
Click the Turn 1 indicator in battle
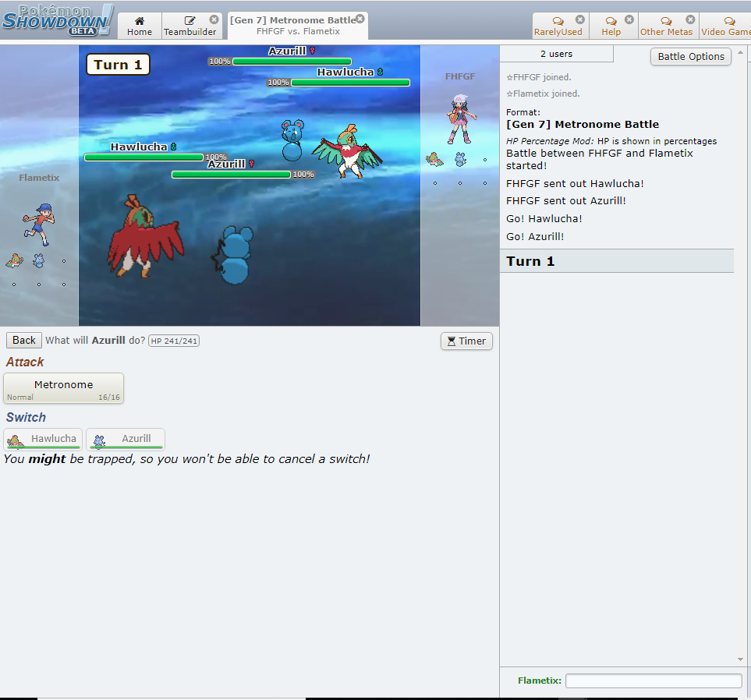click(118, 65)
